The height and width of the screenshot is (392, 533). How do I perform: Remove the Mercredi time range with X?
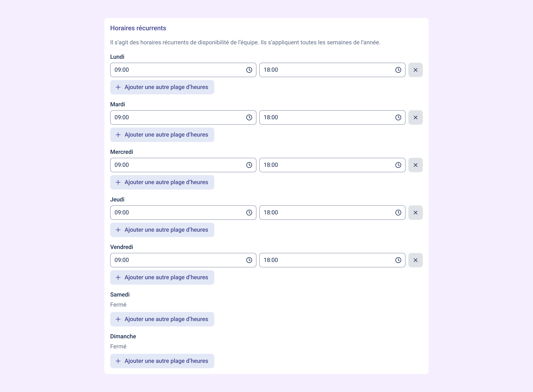click(x=415, y=165)
